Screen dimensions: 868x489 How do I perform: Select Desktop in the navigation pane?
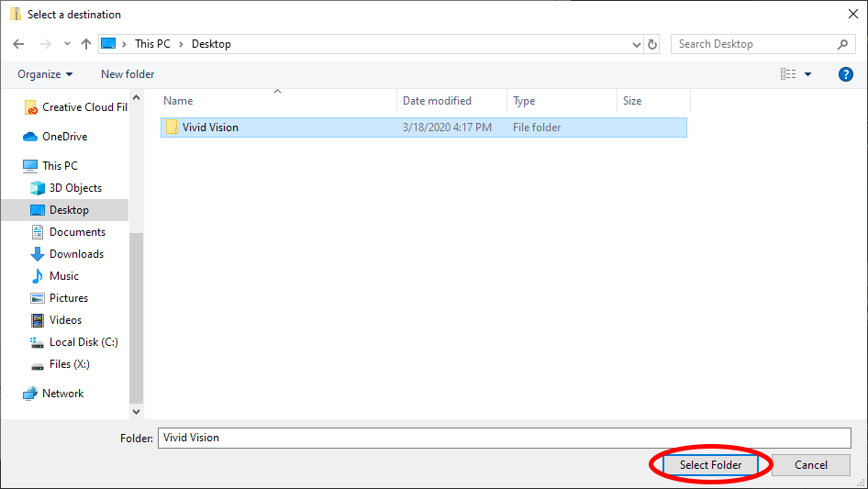(65, 210)
